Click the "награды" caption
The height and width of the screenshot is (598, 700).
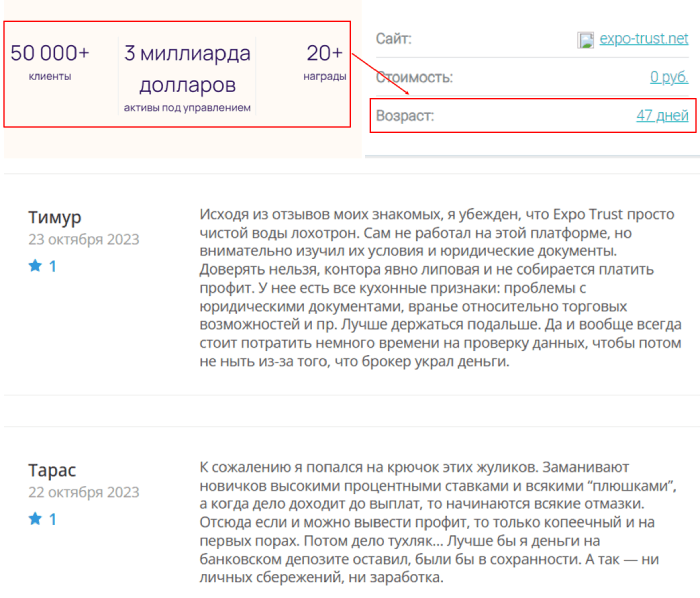[325, 76]
